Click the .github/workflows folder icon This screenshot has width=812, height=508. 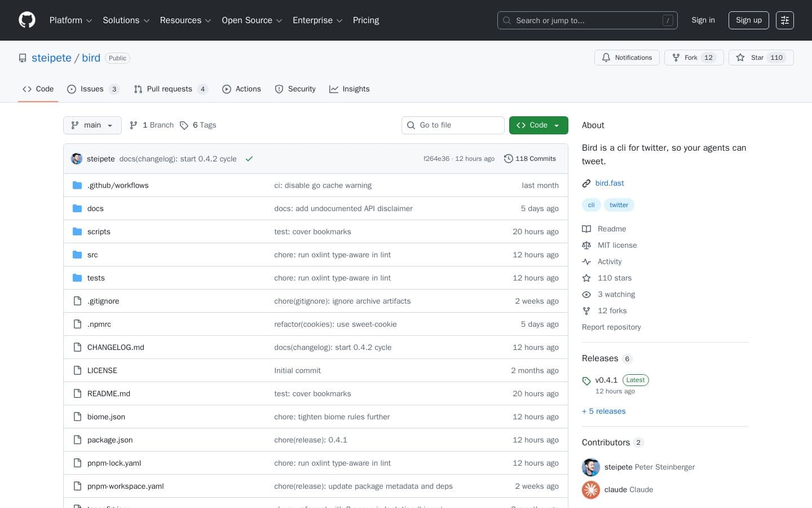[x=77, y=185]
